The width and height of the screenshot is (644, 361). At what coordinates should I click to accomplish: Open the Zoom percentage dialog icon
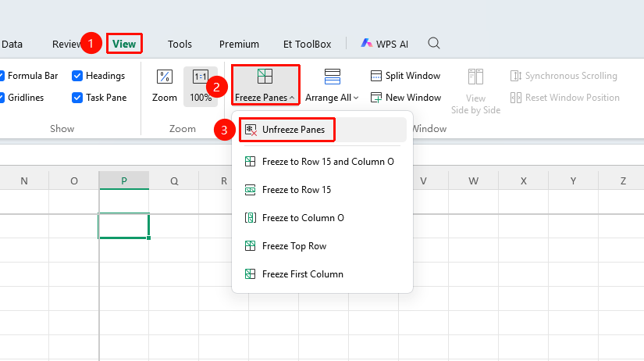click(x=164, y=77)
